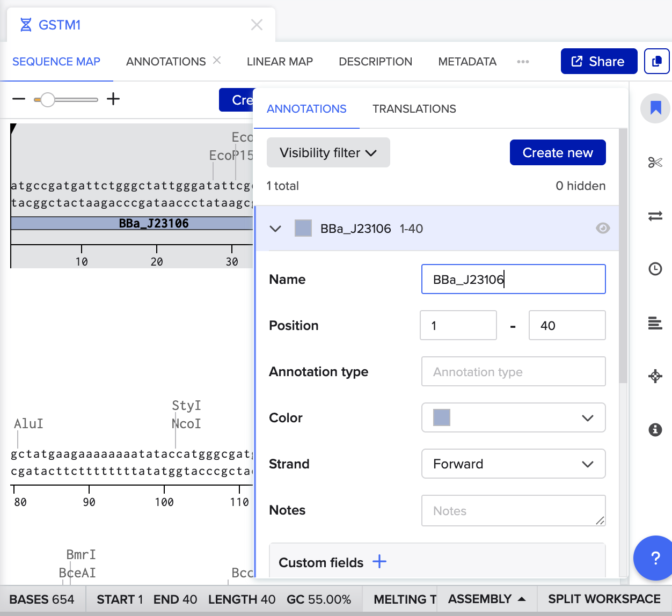
Task: Click the Share button
Action: [598, 61]
